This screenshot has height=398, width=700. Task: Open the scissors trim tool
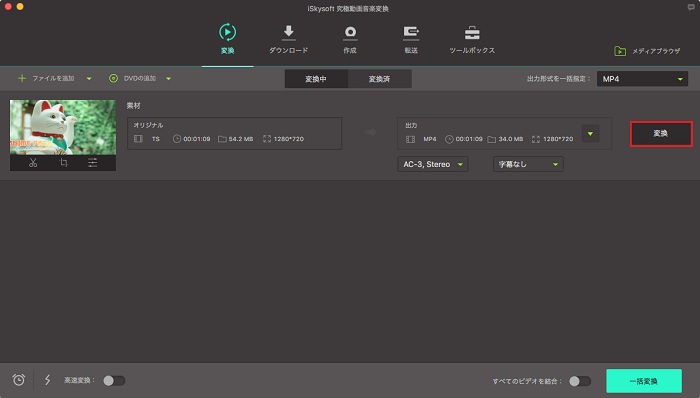click(33, 163)
